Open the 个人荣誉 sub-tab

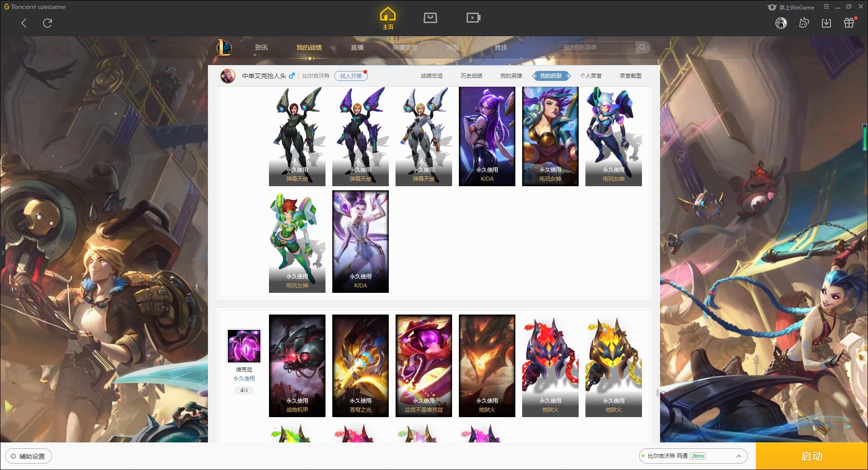click(x=591, y=76)
